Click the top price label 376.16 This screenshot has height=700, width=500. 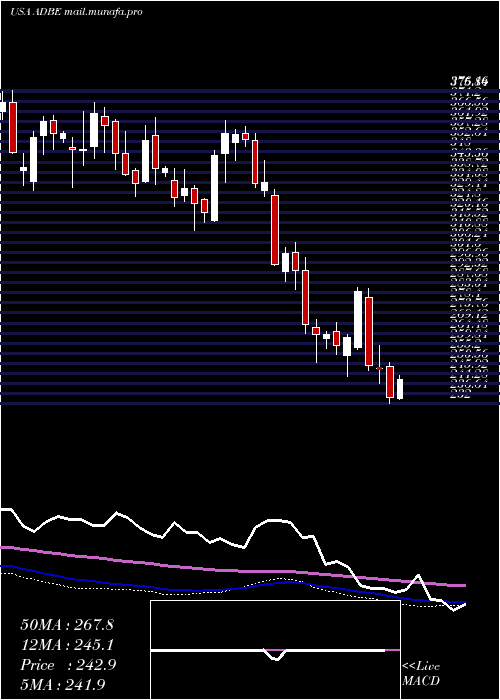[469, 81]
